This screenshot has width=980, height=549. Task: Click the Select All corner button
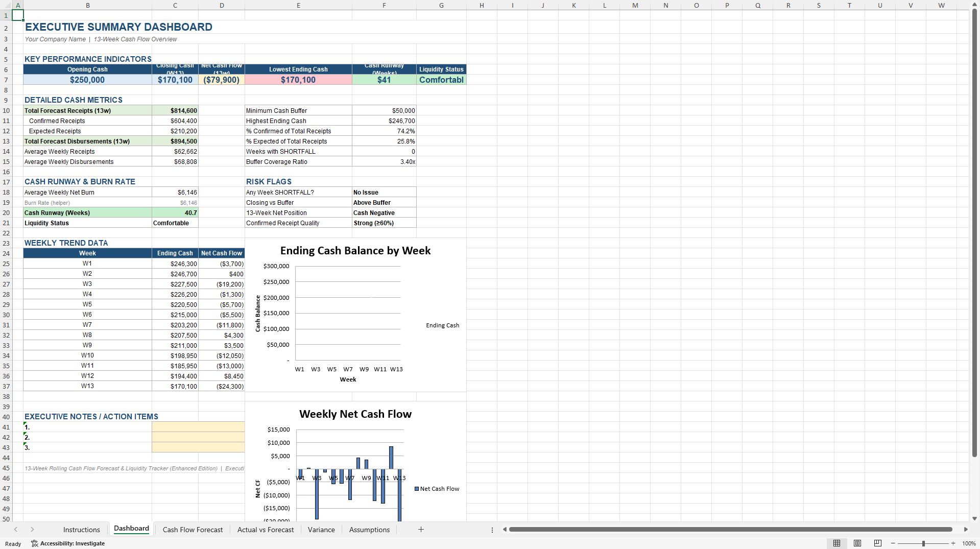[6, 5]
